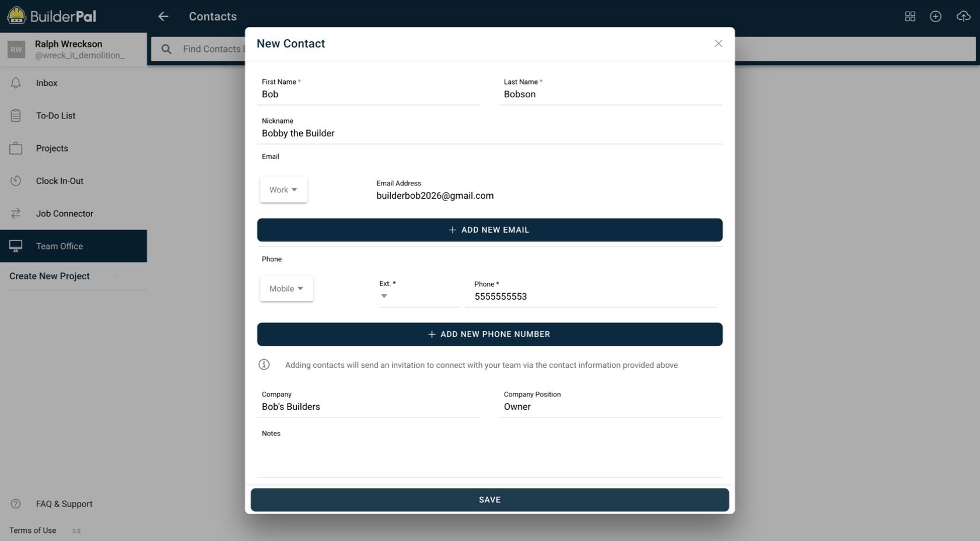Open Inbox in the sidebar
Viewport: 980px width, 541px height.
pos(73,83)
